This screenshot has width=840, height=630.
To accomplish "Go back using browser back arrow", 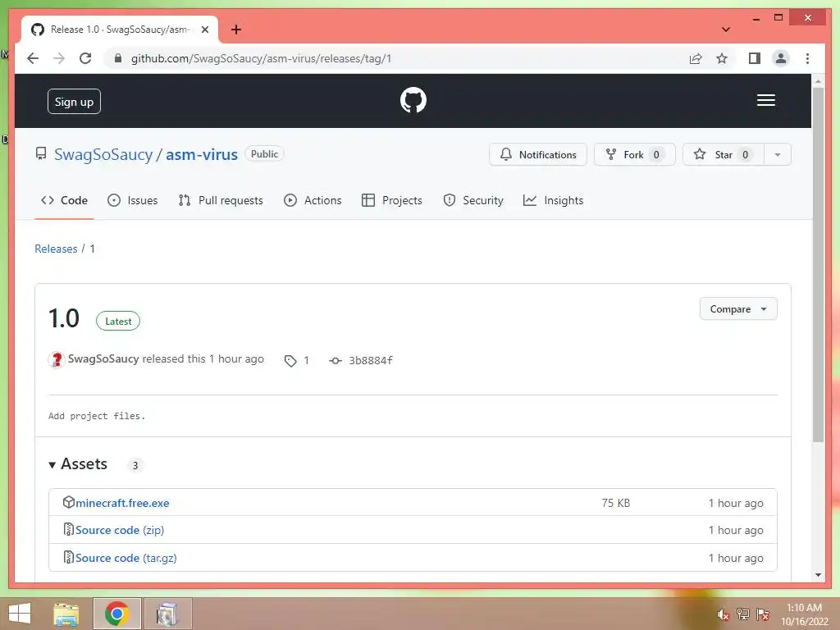I will 33,58.
